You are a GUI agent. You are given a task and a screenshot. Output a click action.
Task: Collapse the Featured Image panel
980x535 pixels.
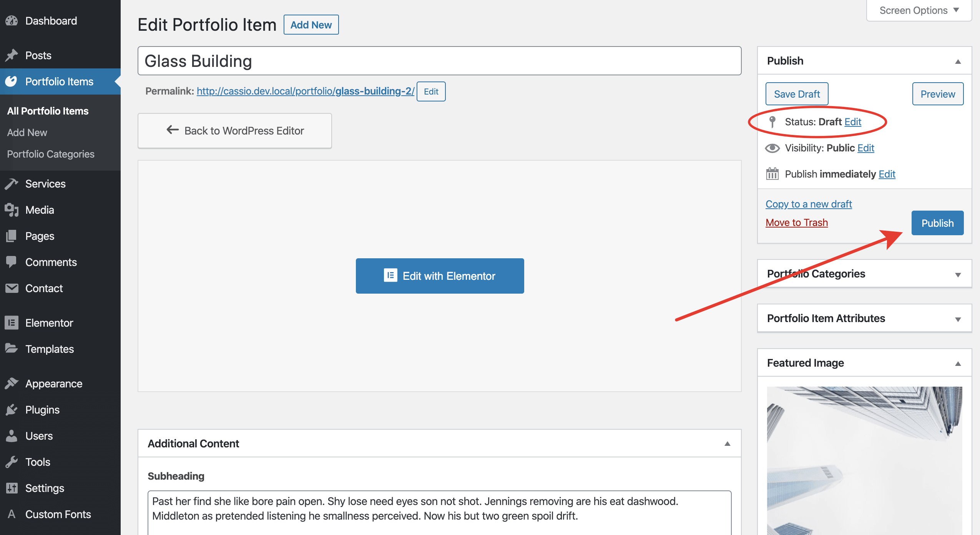click(x=958, y=364)
